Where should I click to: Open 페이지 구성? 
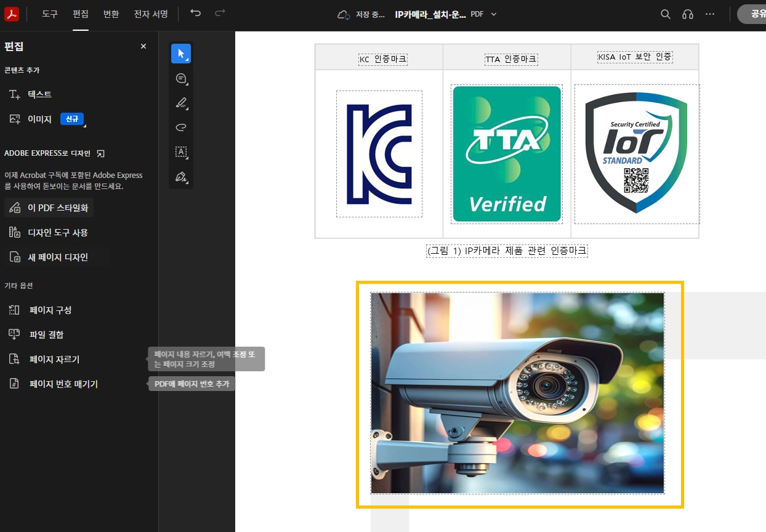tap(50, 310)
